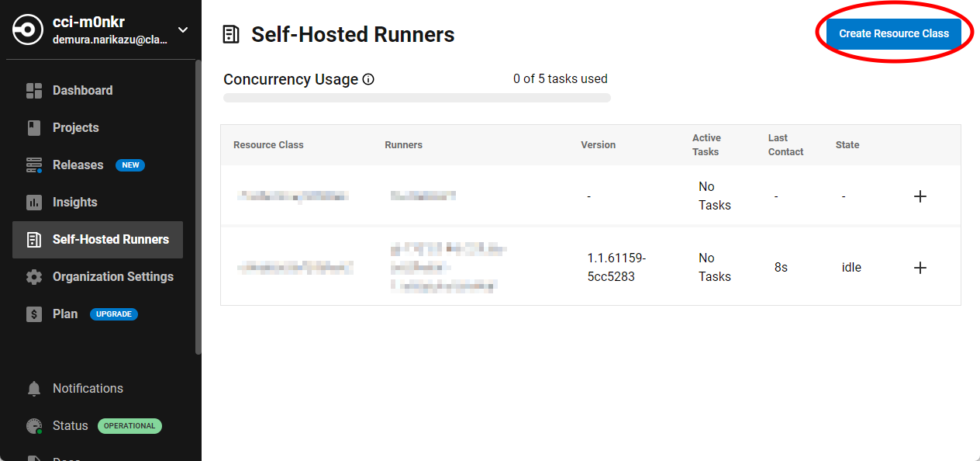980x461 pixels.
Task: Toggle the UPGRADE badge on Plan
Action: (113, 314)
